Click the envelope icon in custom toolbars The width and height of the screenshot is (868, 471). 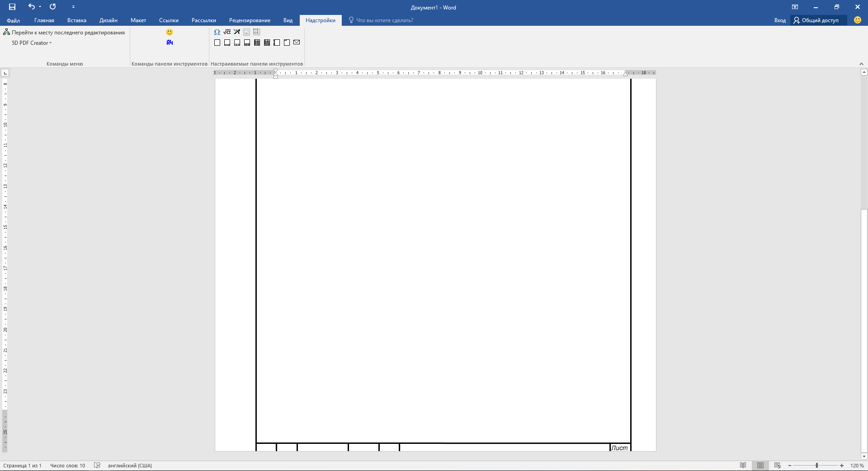(297, 43)
